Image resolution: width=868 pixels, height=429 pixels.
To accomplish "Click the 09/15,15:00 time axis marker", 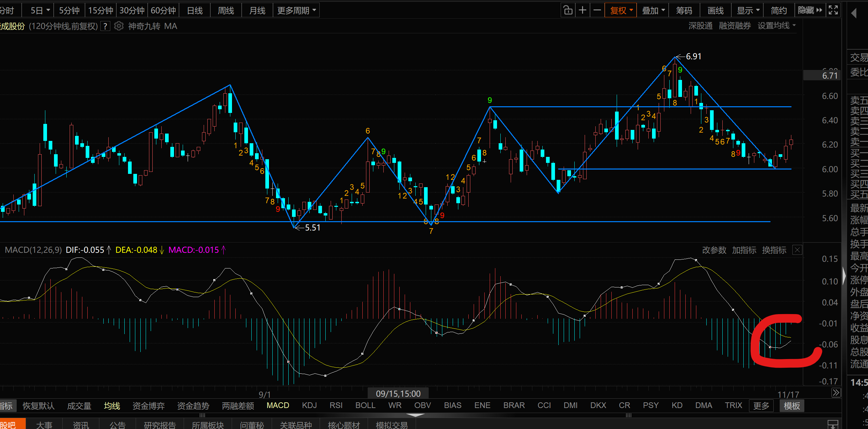I will [x=398, y=393].
